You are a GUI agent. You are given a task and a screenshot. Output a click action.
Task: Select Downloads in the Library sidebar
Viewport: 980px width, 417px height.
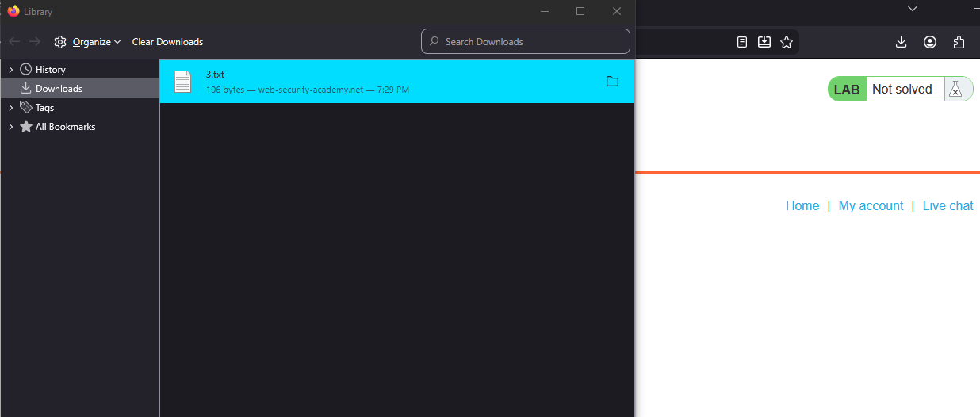[x=79, y=89]
